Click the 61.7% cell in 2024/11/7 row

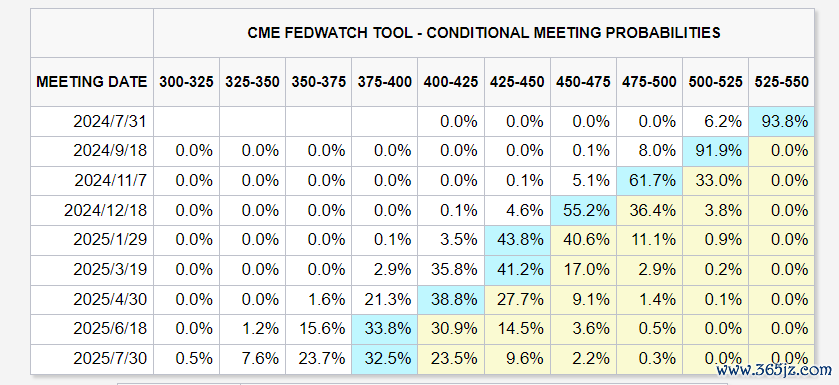pyautogui.click(x=649, y=181)
